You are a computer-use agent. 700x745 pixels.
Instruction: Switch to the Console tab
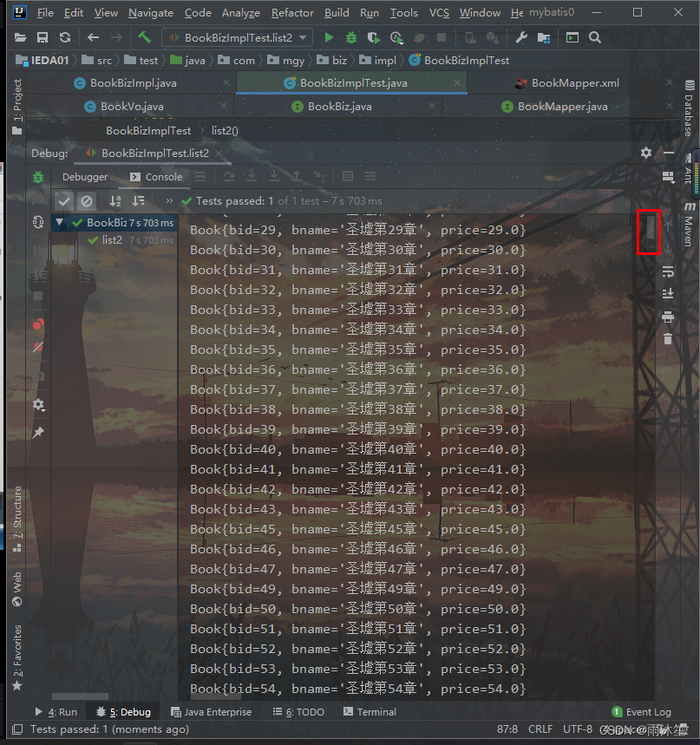point(156,177)
